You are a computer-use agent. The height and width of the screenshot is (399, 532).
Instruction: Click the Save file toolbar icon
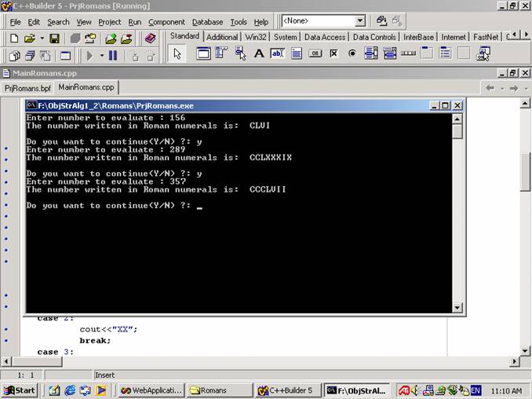[x=54, y=38]
